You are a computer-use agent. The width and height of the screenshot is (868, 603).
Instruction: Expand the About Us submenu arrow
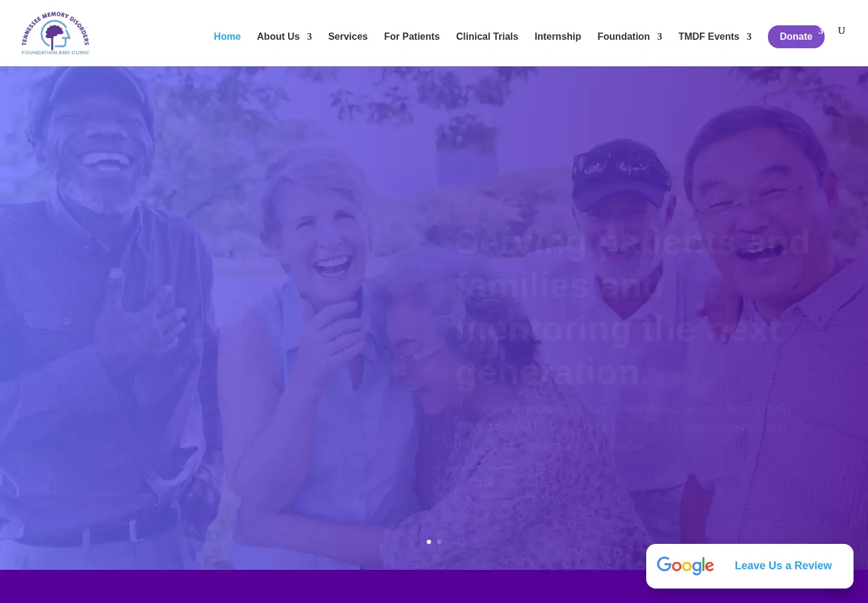point(309,37)
